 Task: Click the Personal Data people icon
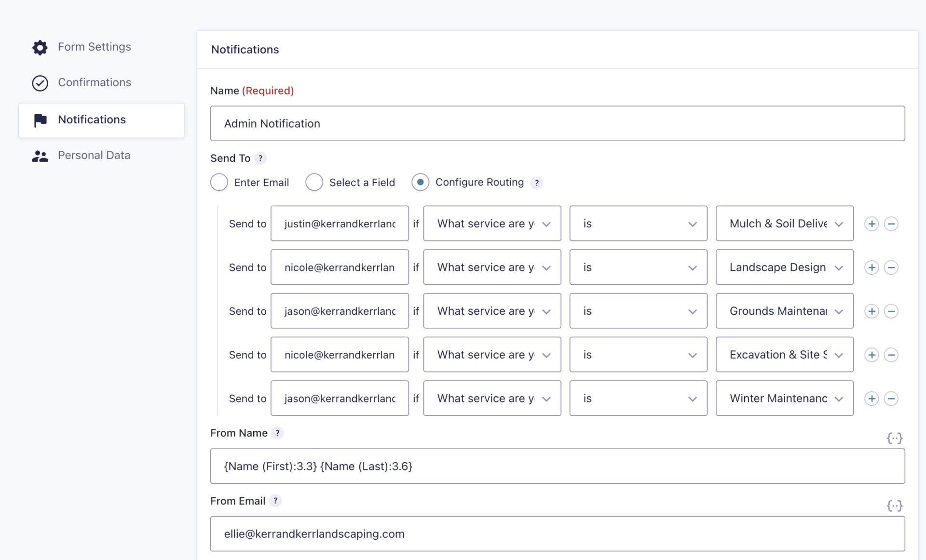point(40,156)
